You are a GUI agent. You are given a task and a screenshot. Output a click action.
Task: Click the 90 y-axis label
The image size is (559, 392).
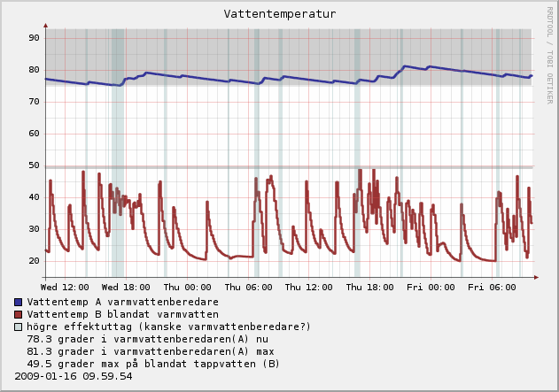click(34, 38)
